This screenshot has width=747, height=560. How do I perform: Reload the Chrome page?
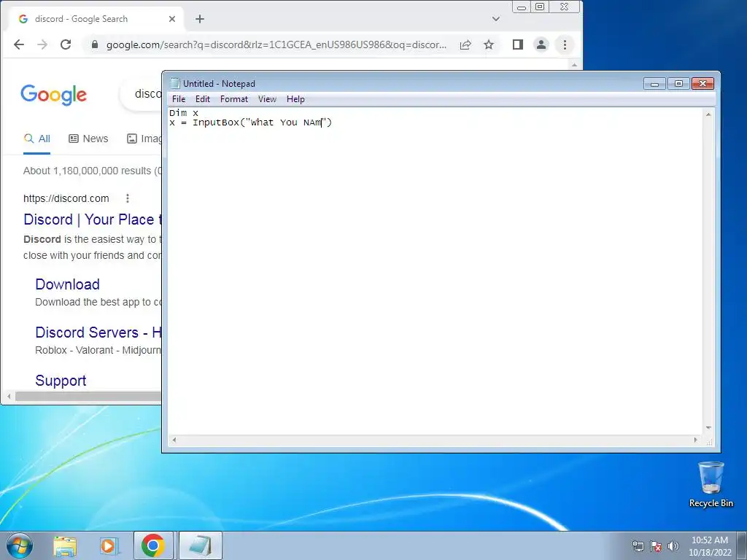pos(66,44)
